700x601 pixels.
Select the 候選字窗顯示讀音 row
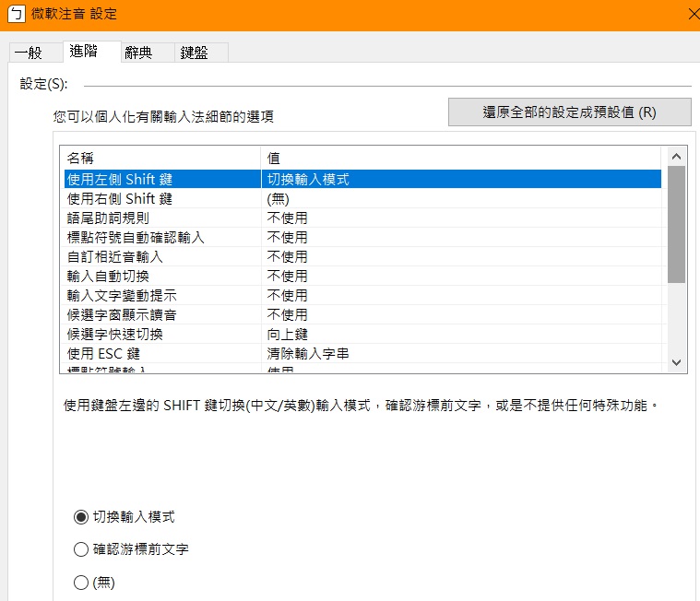(362, 314)
